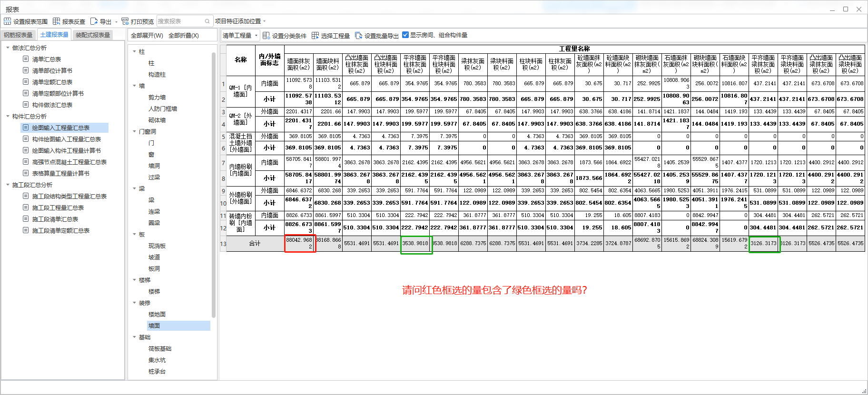Click the 设置报表范围 grid icon
This screenshot has width=868, height=395.
pyautogui.click(x=7, y=21)
